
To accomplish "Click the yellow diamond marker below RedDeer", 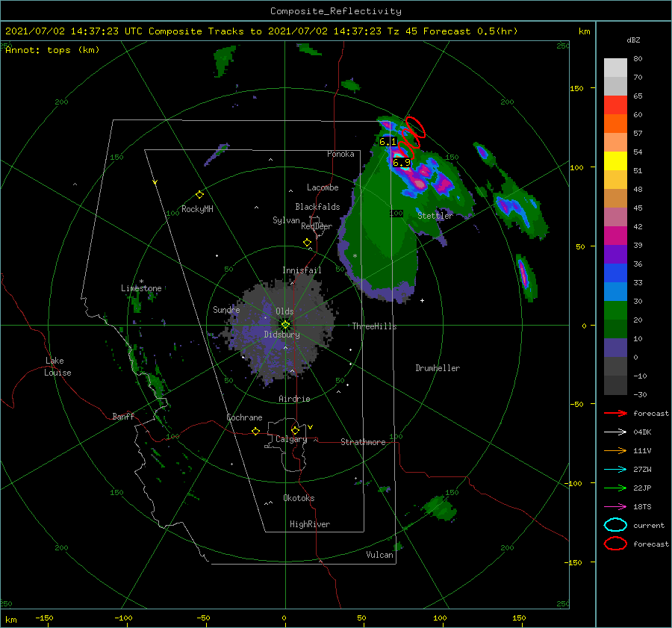I will point(307,243).
